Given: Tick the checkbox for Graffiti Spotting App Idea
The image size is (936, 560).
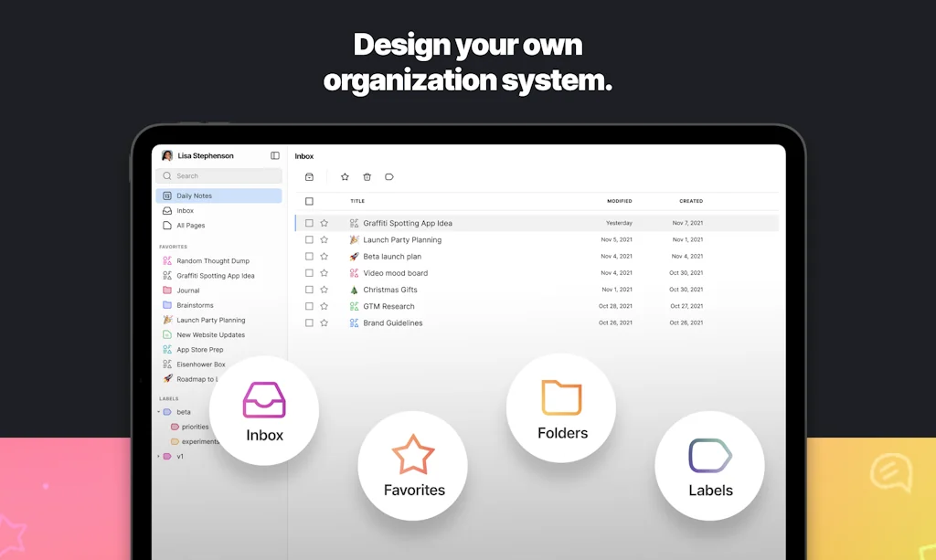Looking at the screenshot, I should pos(309,223).
